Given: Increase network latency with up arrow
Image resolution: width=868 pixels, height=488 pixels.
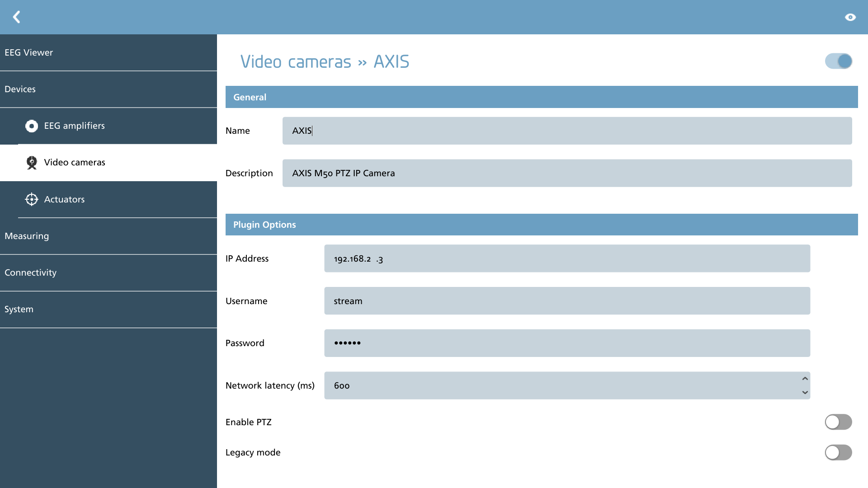Looking at the screenshot, I should tap(805, 379).
